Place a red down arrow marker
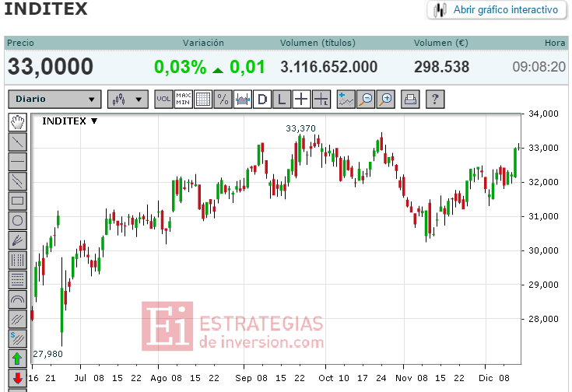 point(17,378)
